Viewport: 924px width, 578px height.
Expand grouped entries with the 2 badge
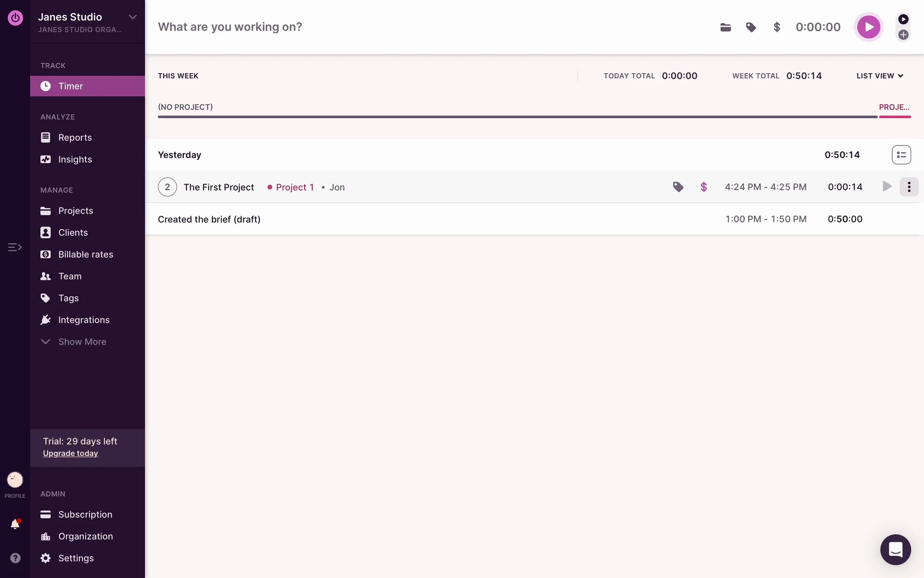(167, 187)
